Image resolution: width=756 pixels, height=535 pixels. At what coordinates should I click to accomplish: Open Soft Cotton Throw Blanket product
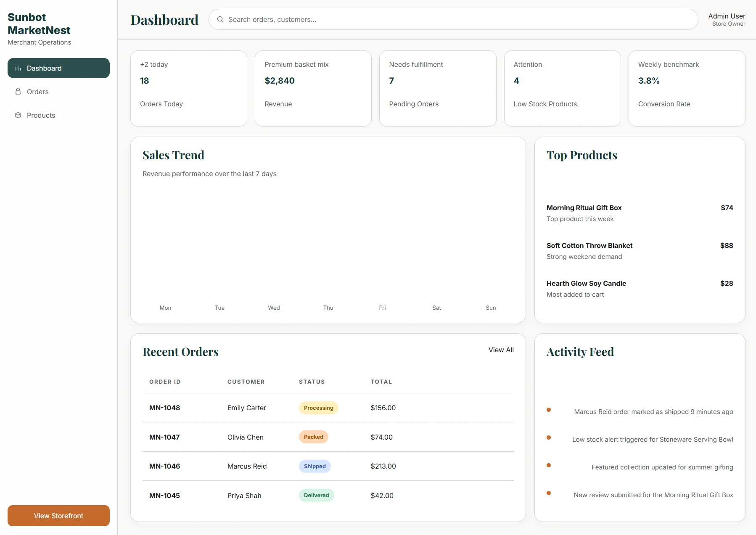(589, 245)
